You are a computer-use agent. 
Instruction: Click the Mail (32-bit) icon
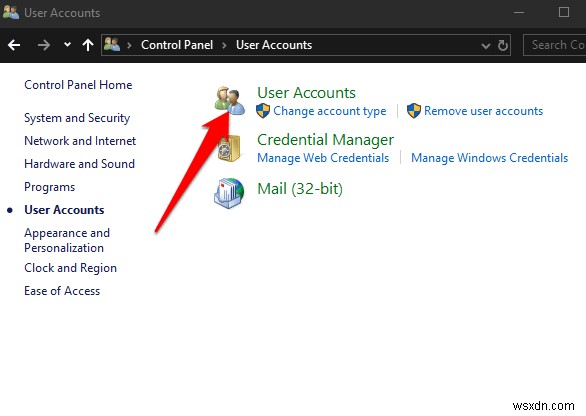point(229,193)
